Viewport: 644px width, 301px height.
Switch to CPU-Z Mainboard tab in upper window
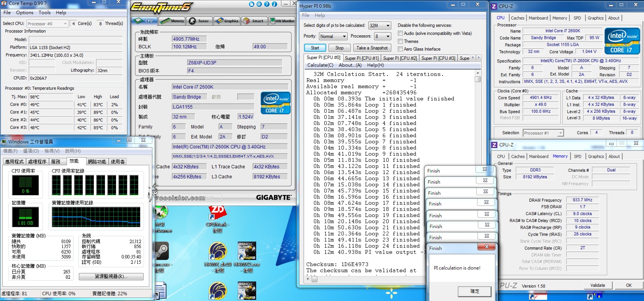pyautogui.click(x=538, y=18)
